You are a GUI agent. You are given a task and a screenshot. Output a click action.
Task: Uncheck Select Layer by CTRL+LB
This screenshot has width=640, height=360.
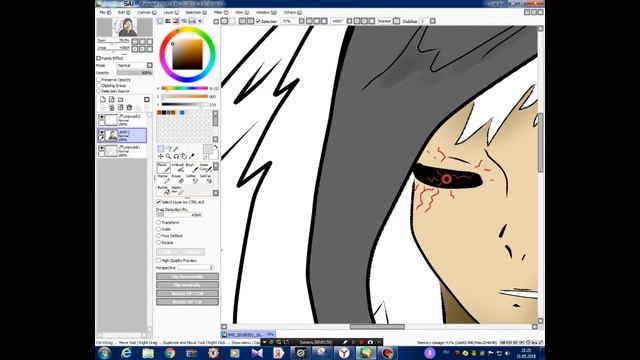(159, 202)
